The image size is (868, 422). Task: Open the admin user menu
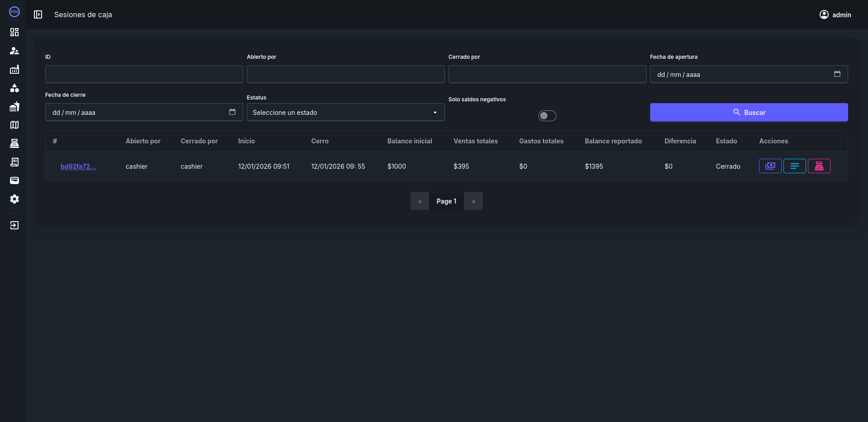pyautogui.click(x=835, y=14)
